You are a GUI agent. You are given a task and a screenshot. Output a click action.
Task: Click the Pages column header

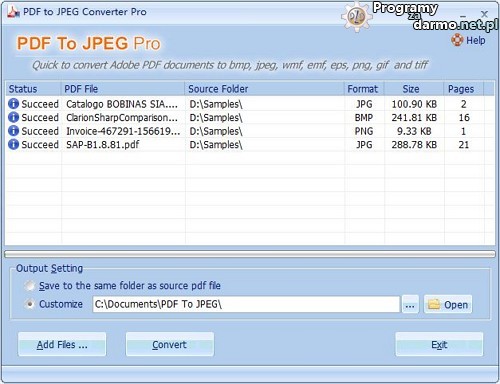(464, 89)
